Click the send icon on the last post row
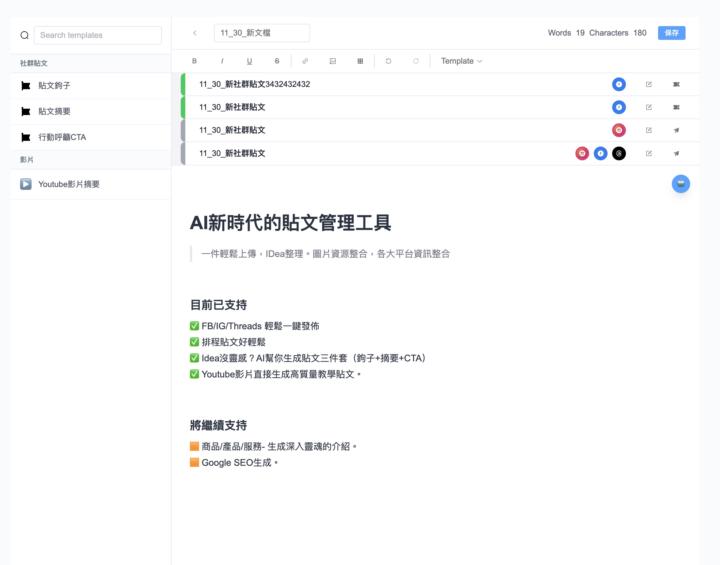720x565 pixels. click(x=676, y=153)
